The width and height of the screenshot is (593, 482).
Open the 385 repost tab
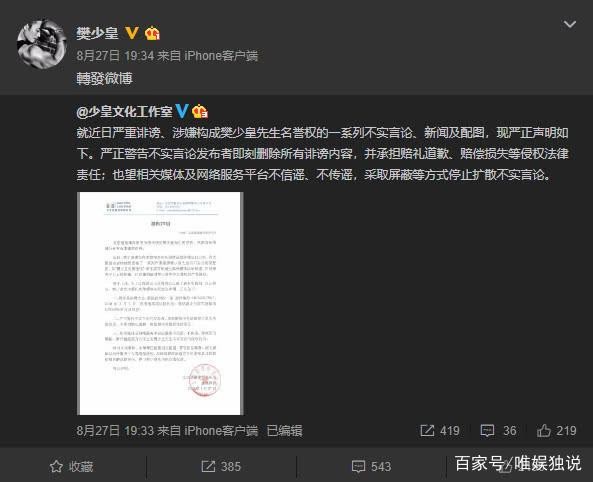pyautogui.click(x=221, y=466)
